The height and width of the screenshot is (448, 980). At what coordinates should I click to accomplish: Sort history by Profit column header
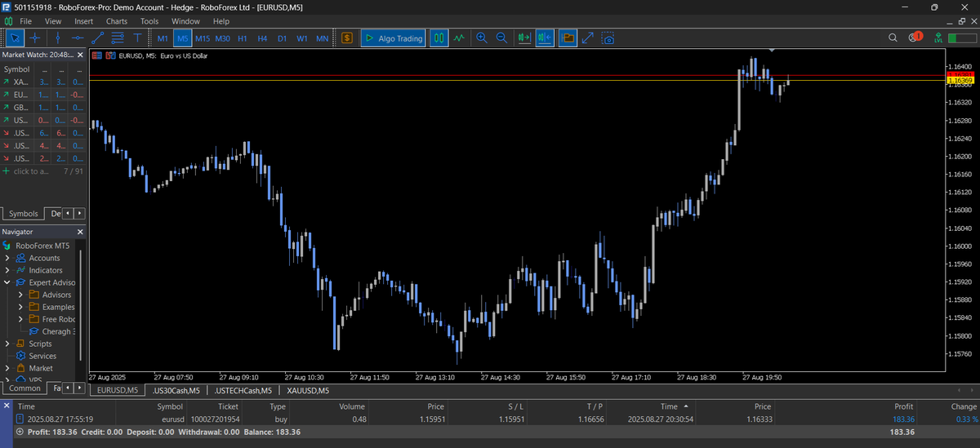[x=903, y=406]
